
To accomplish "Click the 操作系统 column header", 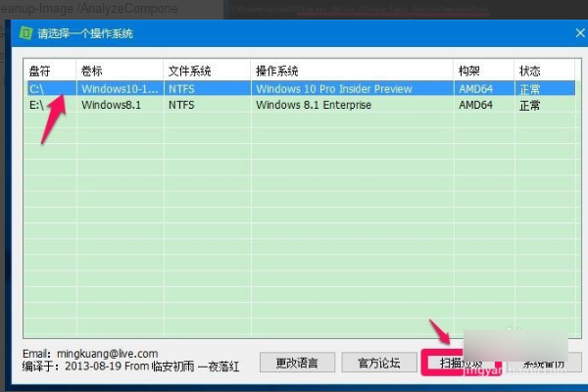I will [352, 71].
